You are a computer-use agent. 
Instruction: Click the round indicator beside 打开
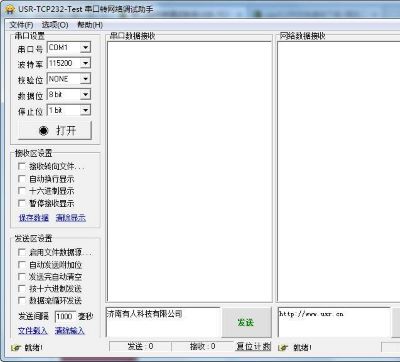coord(44,131)
